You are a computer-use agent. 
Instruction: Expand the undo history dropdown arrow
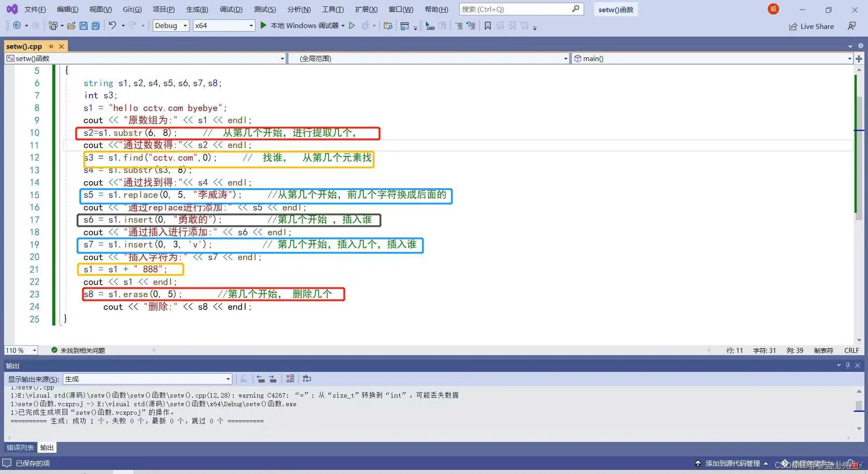click(x=123, y=26)
